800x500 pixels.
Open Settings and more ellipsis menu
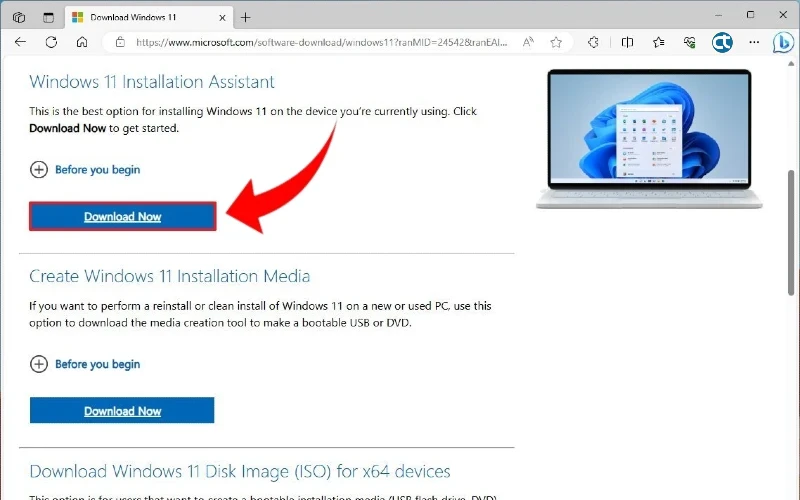[x=754, y=42]
